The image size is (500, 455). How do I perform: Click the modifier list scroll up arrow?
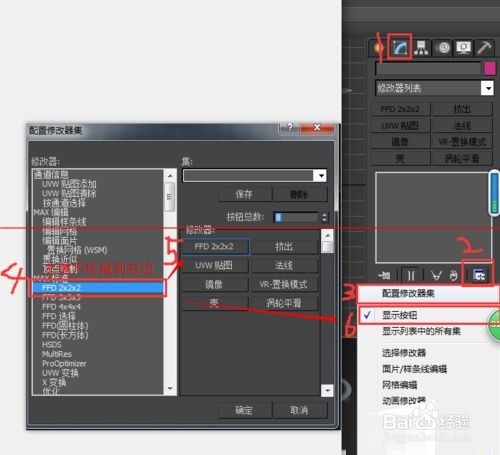pyautogui.click(x=170, y=175)
